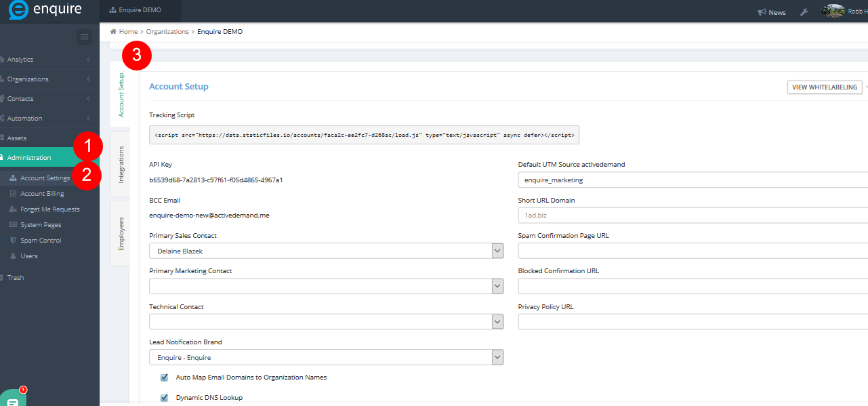Viewport: 868px width, 406px height.
Task: Click the Spam Control shield icon
Action: pyautogui.click(x=14, y=241)
